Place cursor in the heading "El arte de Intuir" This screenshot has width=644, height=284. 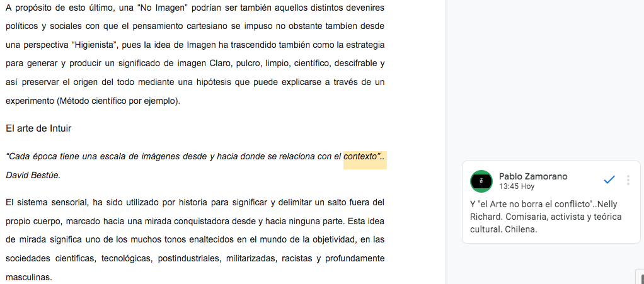[x=38, y=128]
